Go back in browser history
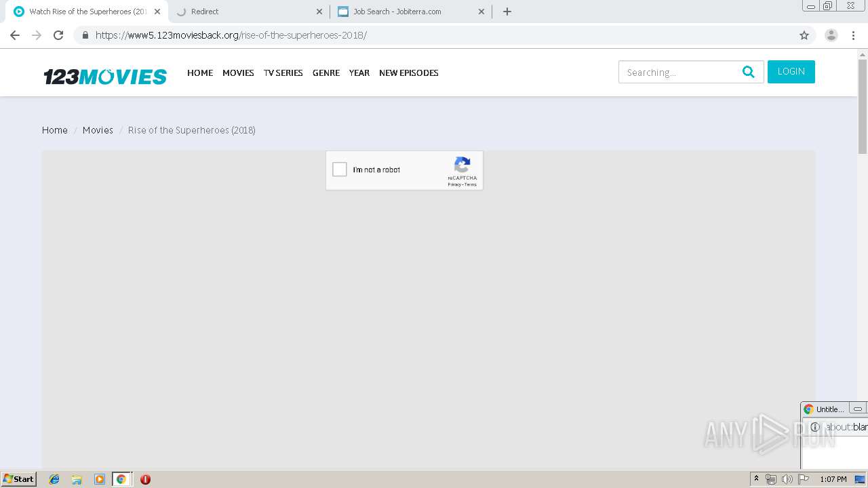868x488 pixels. [x=15, y=35]
